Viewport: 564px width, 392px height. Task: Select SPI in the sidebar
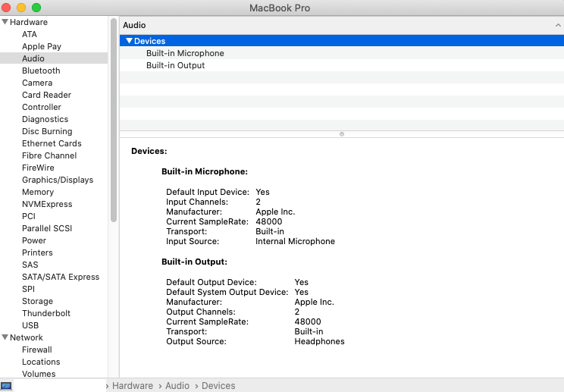28,289
